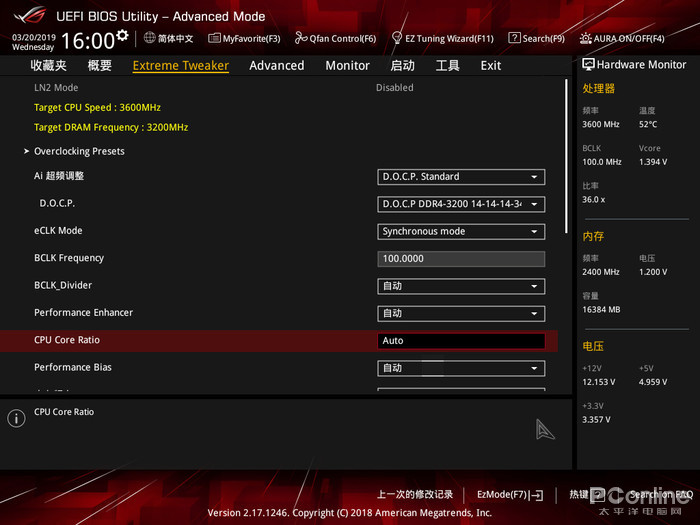Click the 36.0 x ratio value
700x525 pixels.
tap(593, 200)
